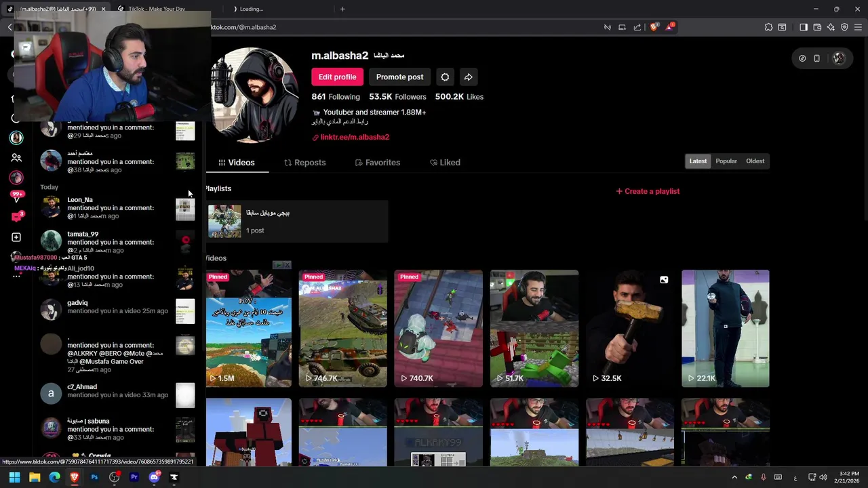
Task: Switch to the Favorites tab
Action: (378, 163)
